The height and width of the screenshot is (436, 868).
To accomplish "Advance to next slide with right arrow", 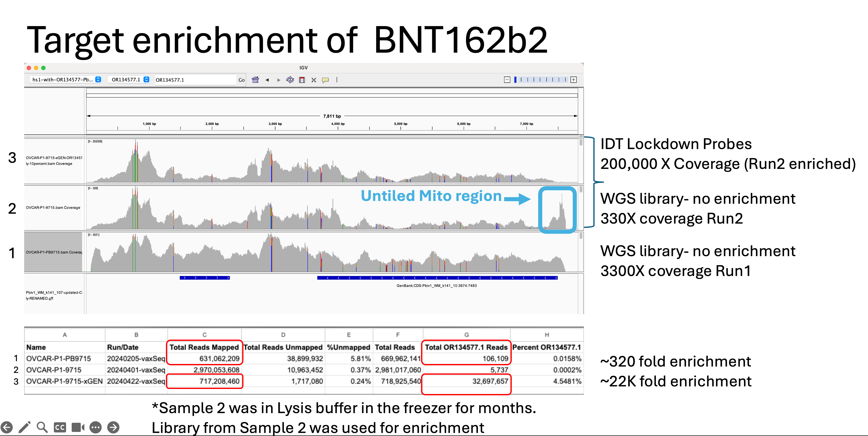I will tap(113, 427).
